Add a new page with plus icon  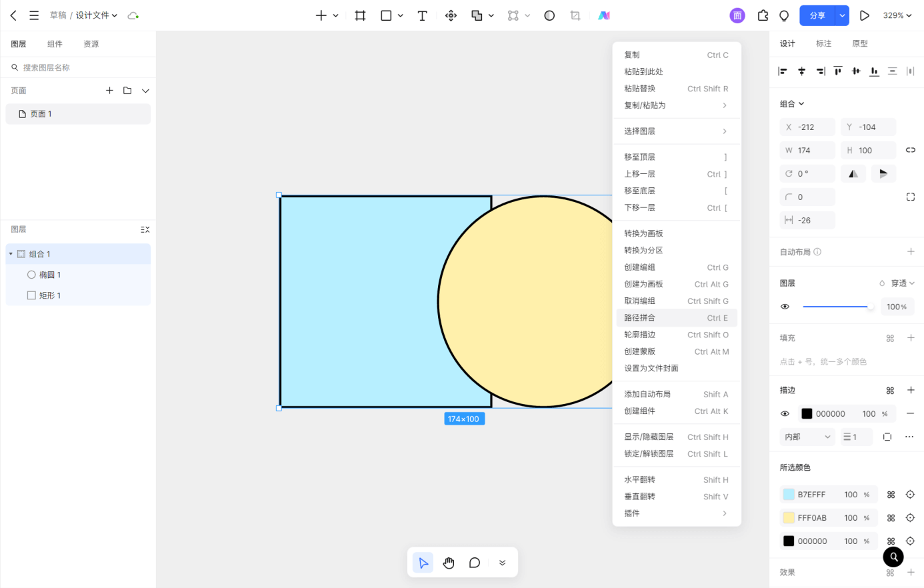pos(109,91)
